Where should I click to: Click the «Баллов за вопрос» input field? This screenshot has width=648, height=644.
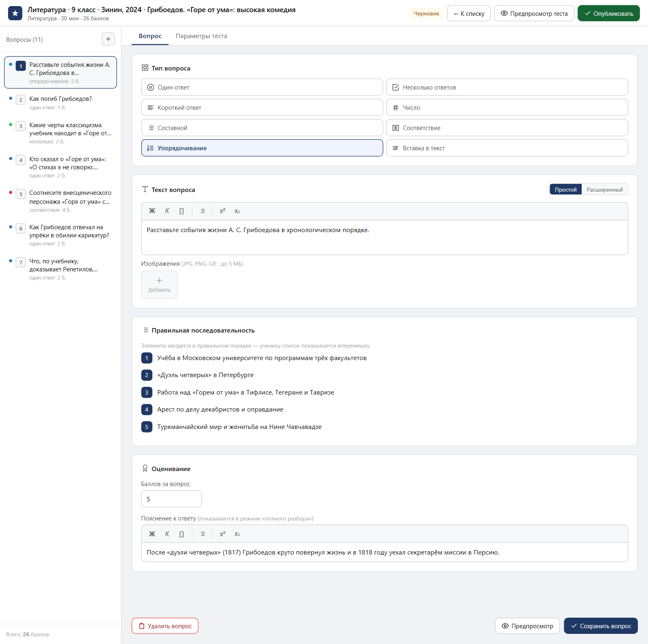(171, 499)
